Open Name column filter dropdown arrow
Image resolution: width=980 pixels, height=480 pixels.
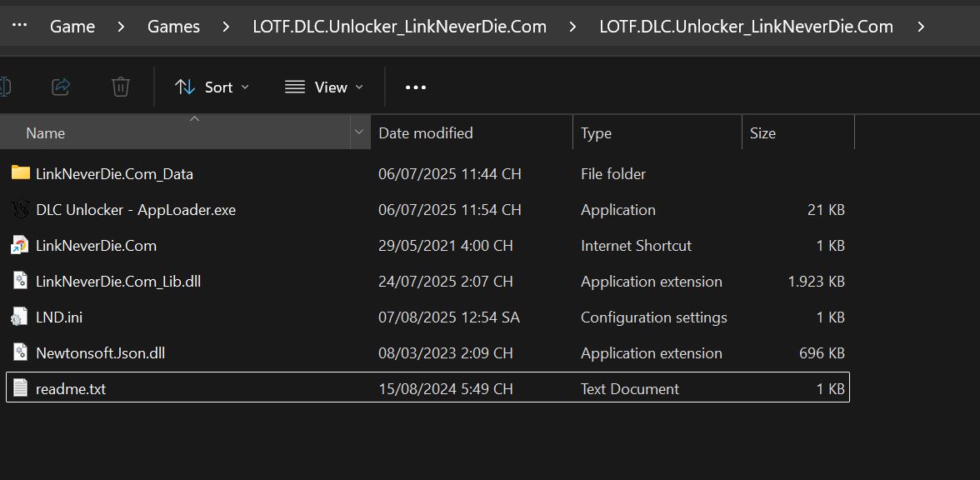359,132
